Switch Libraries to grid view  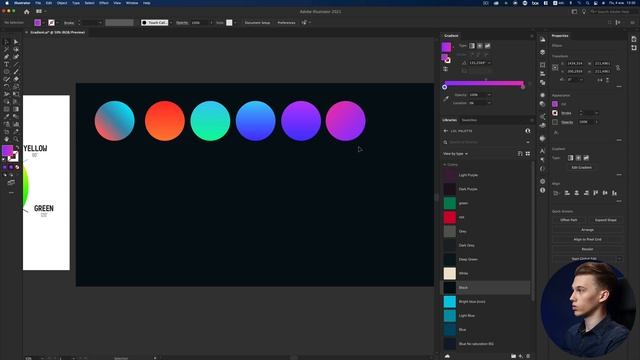[x=528, y=153]
